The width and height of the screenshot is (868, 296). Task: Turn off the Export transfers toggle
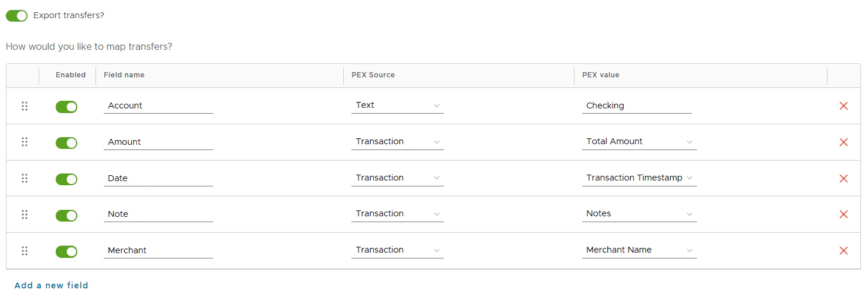point(16,16)
